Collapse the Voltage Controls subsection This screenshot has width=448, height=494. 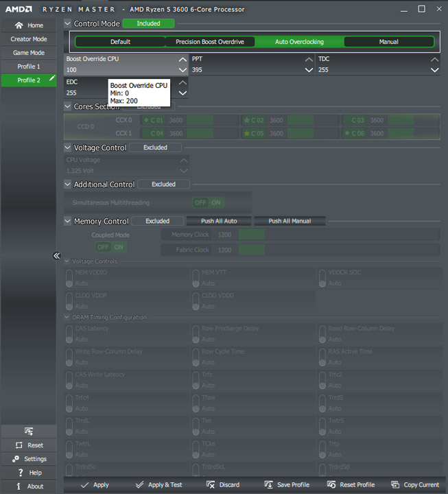pyautogui.click(x=67, y=261)
